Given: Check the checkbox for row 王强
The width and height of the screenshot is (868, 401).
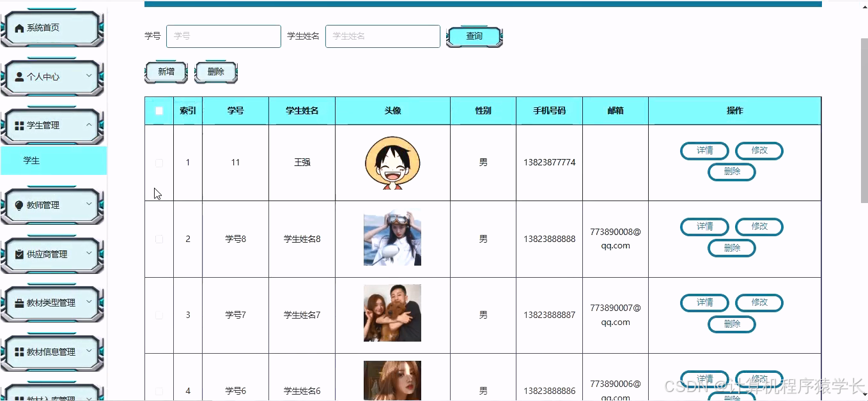Looking at the screenshot, I should (159, 163).
